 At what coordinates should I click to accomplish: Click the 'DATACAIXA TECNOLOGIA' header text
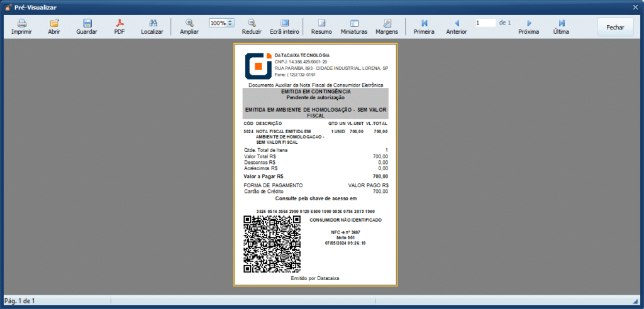(x=302, y=55)
